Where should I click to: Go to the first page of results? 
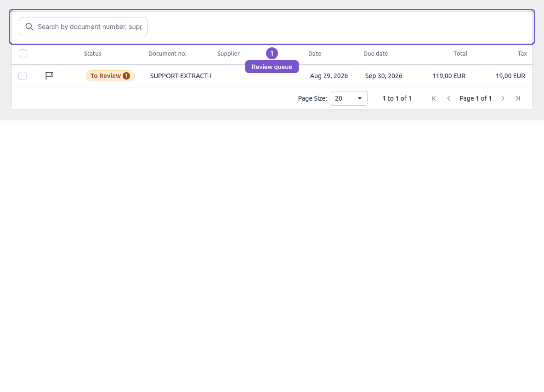tap(434, 98)
